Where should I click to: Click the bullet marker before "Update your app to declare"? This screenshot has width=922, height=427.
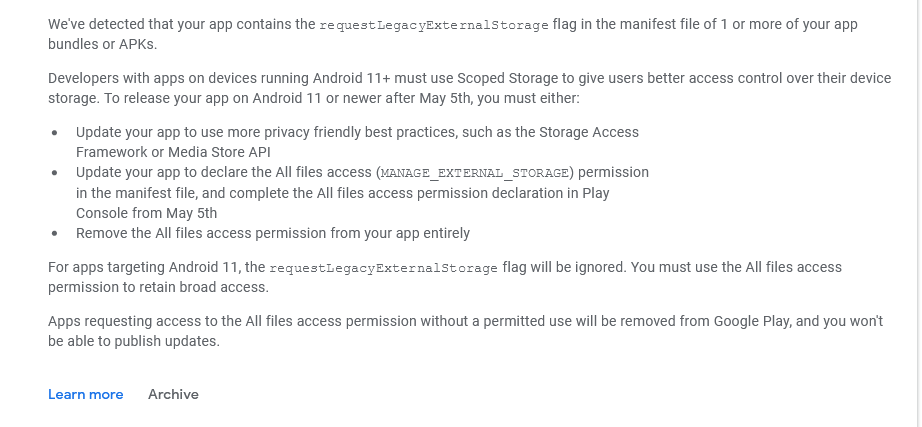coord(54,172)
